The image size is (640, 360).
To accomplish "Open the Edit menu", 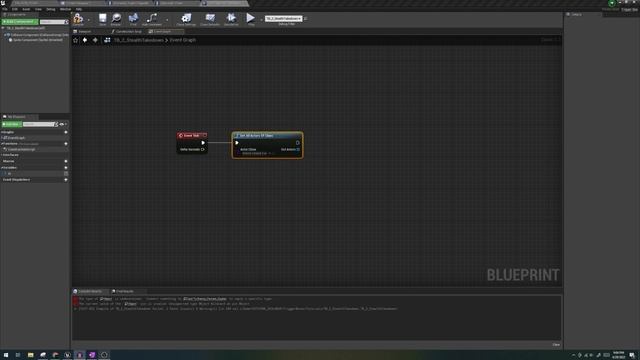I will click(15, 9).
